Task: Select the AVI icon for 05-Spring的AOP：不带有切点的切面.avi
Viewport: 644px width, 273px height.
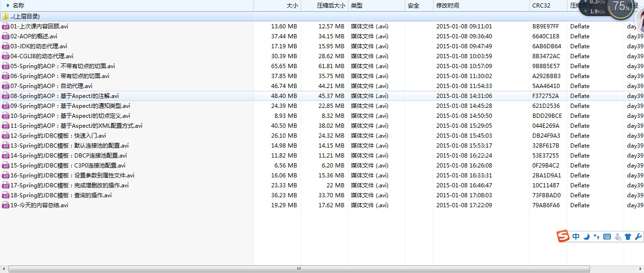Action: pyautogui.click(x=6, y=66)
